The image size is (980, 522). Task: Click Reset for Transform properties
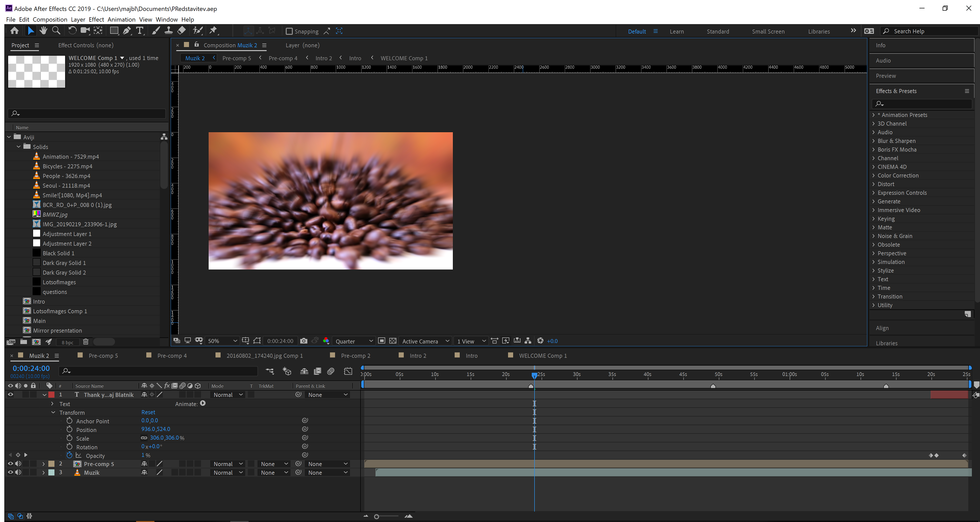[x=148, y=412]
